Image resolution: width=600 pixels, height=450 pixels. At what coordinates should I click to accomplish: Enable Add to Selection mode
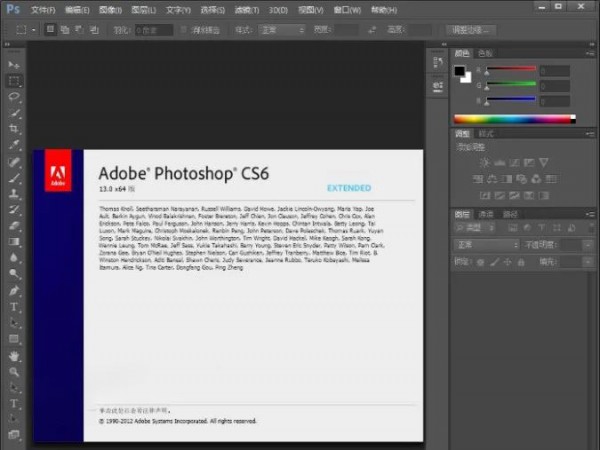click(x=65, y=29)
